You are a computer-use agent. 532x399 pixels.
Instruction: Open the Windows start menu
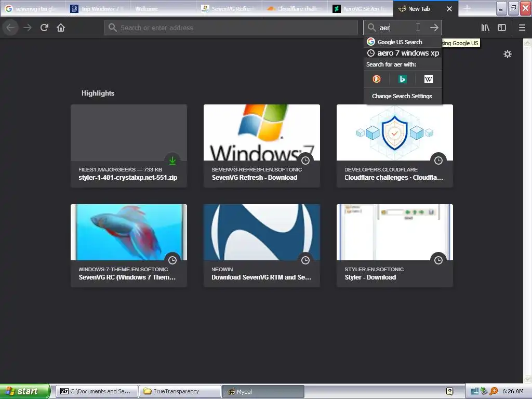click(25, 391)
